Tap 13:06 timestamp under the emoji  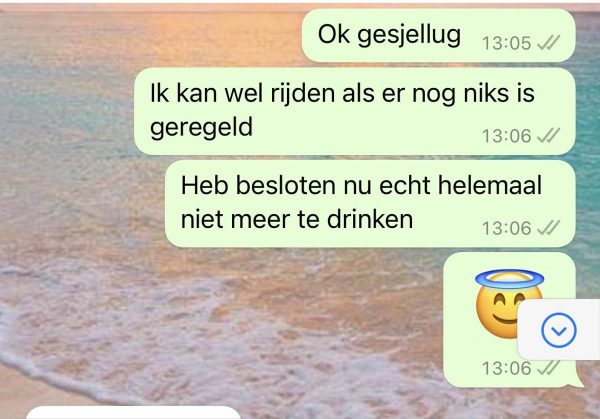(506, 368)
